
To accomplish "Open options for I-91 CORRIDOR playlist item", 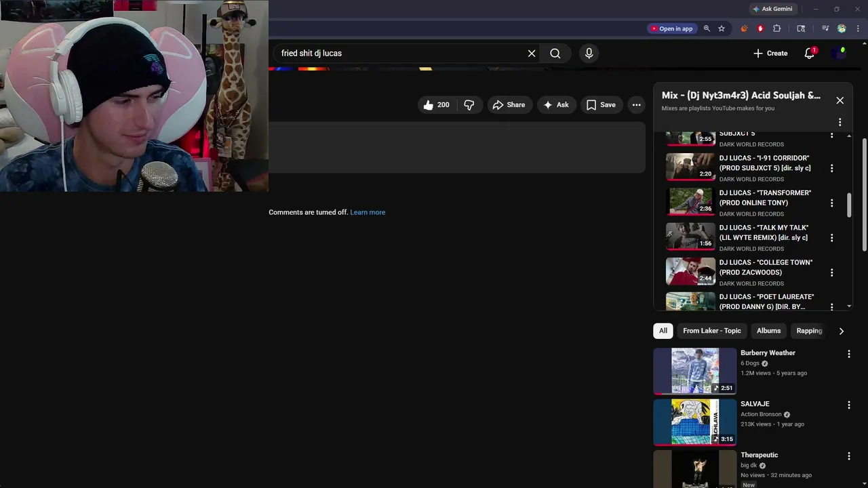I will click(x=831, y=168).
